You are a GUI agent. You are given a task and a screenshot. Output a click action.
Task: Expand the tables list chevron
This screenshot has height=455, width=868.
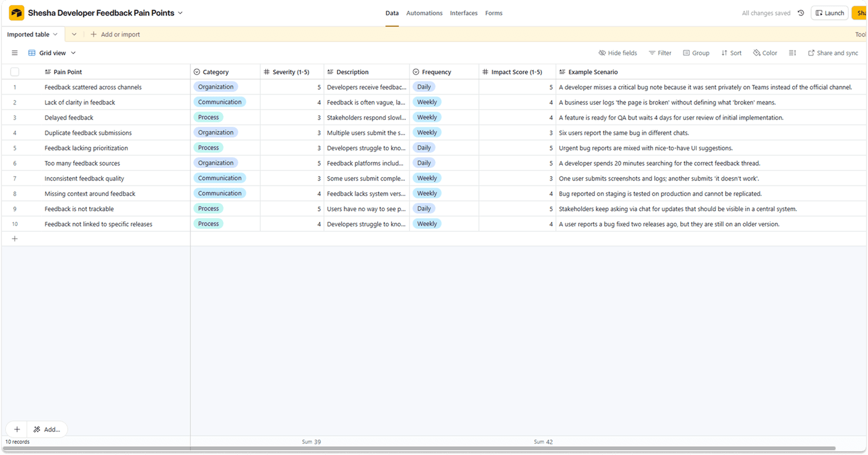[x=74, y=34]
